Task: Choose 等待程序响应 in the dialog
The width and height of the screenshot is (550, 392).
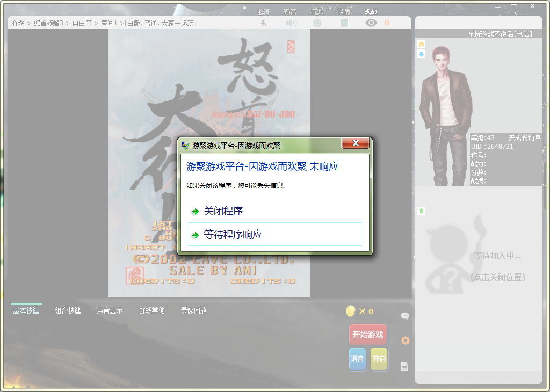Action: coord(275,234)
